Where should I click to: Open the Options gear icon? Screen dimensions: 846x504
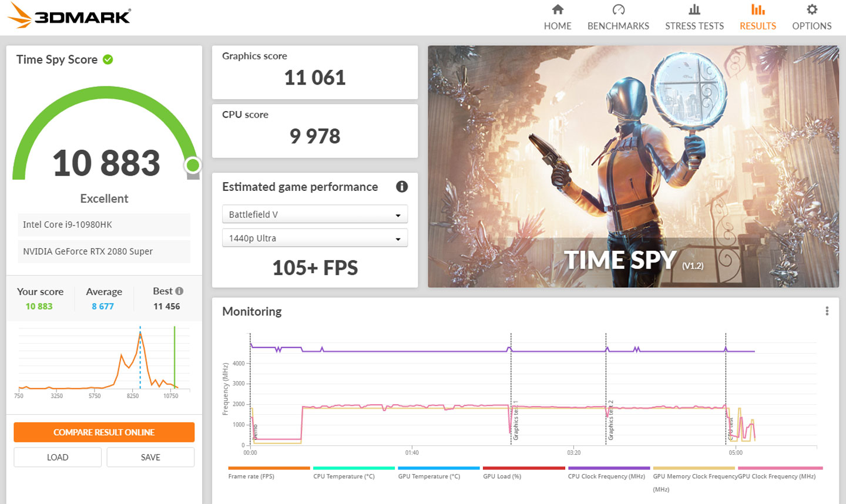coord(811,9)
